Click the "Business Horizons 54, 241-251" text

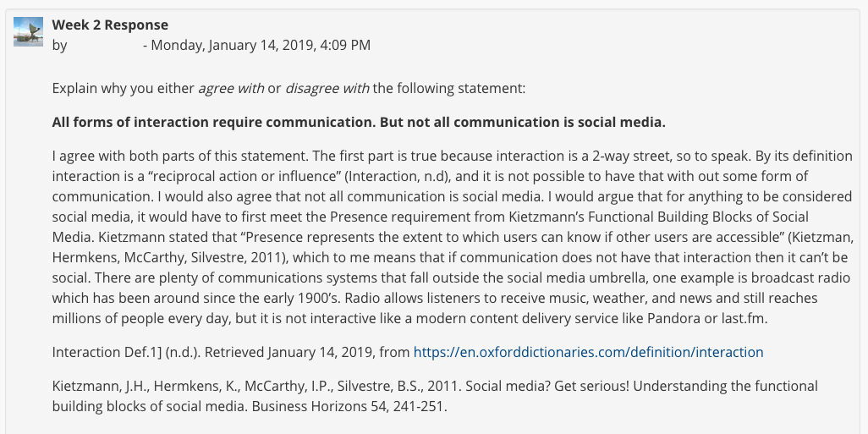point(349,406)
